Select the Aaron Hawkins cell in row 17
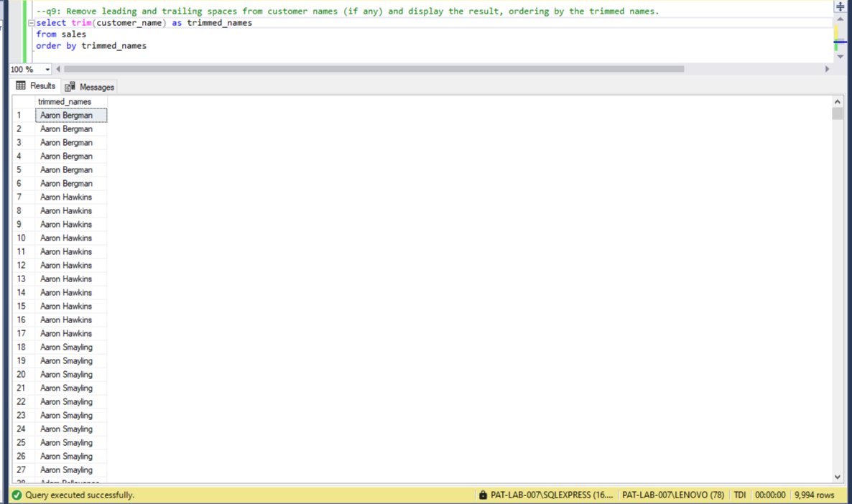 pyautogui.click(x=71, y=333)
